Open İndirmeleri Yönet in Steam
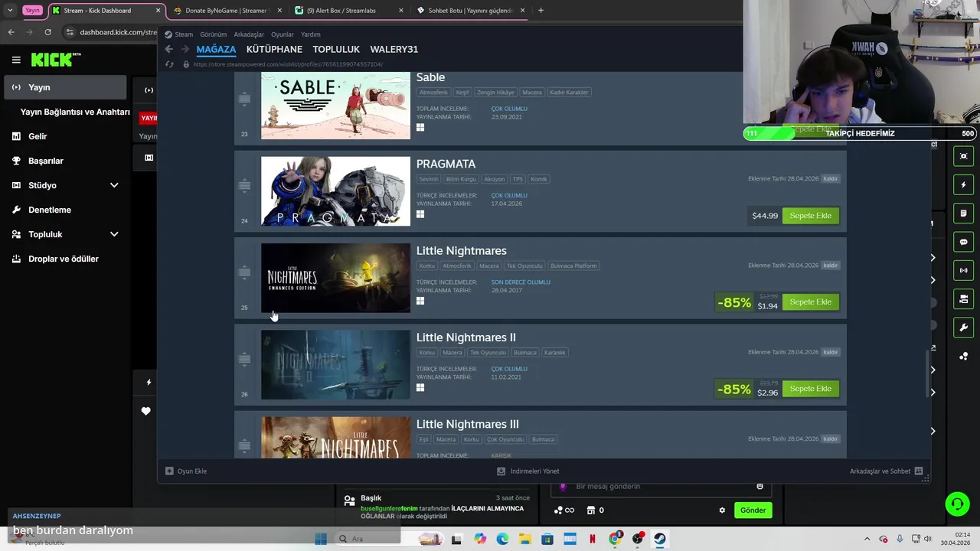 coord(528,471)
